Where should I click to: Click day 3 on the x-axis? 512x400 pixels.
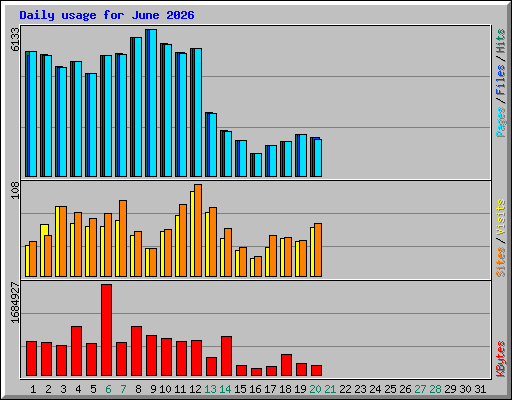63,389
